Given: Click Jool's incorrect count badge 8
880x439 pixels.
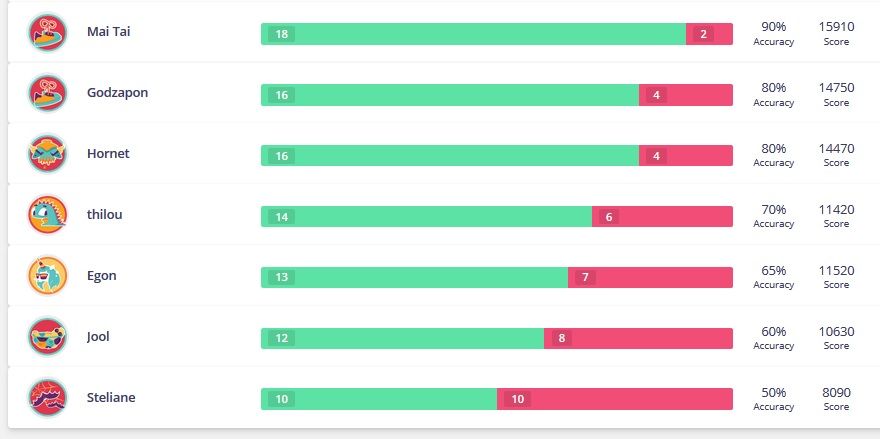Looking at the screenshot, I should click(x=562, y=338).
